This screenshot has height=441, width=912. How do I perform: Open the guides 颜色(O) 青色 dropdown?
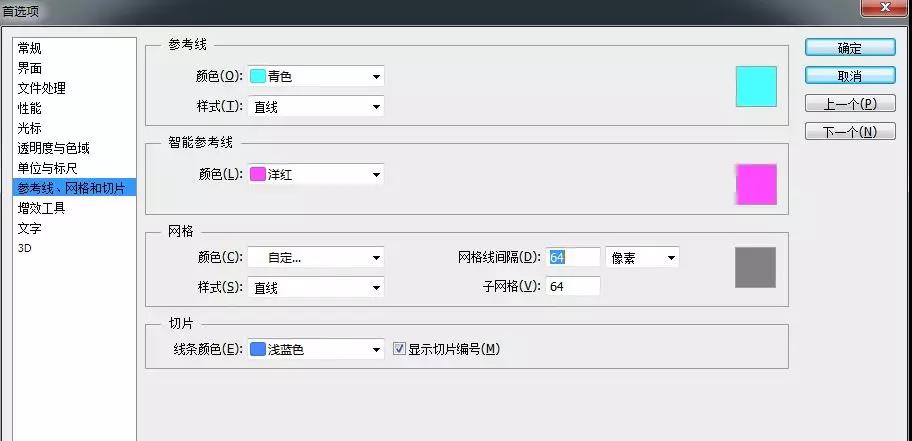click(x=316, y=76)
